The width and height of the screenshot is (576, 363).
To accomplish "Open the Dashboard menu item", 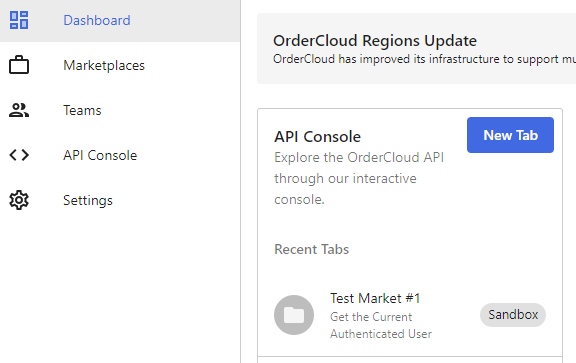I will point(120,21).
